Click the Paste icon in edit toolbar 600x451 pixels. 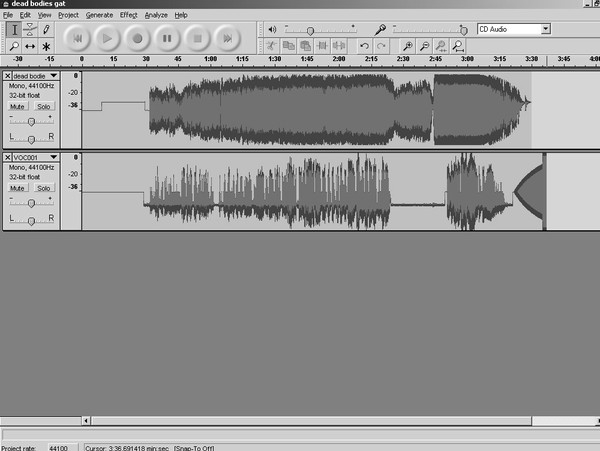[305, 46]
